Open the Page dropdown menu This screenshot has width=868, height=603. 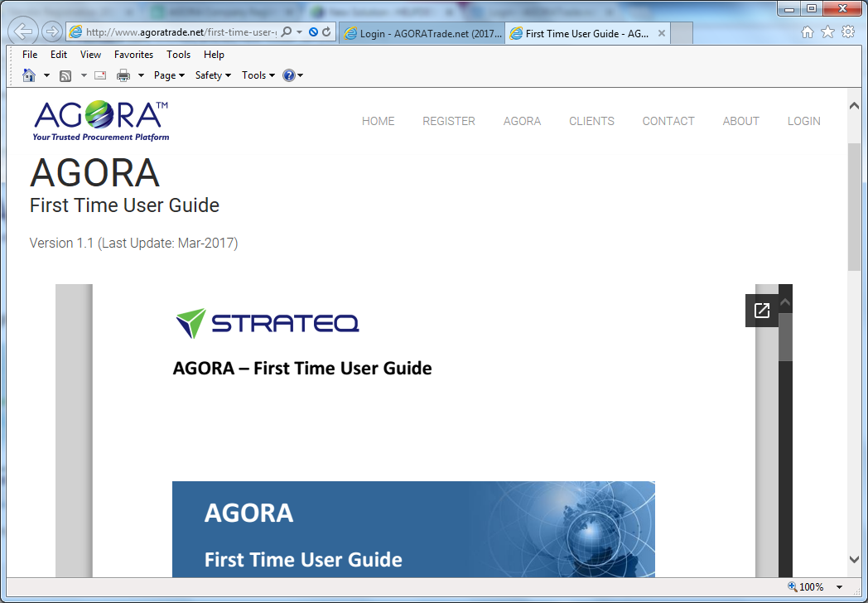pyautogui.click(x=170, y=75)
